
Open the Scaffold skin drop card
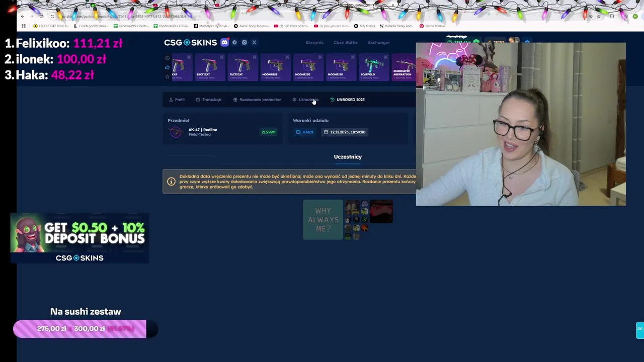(373, 67)
